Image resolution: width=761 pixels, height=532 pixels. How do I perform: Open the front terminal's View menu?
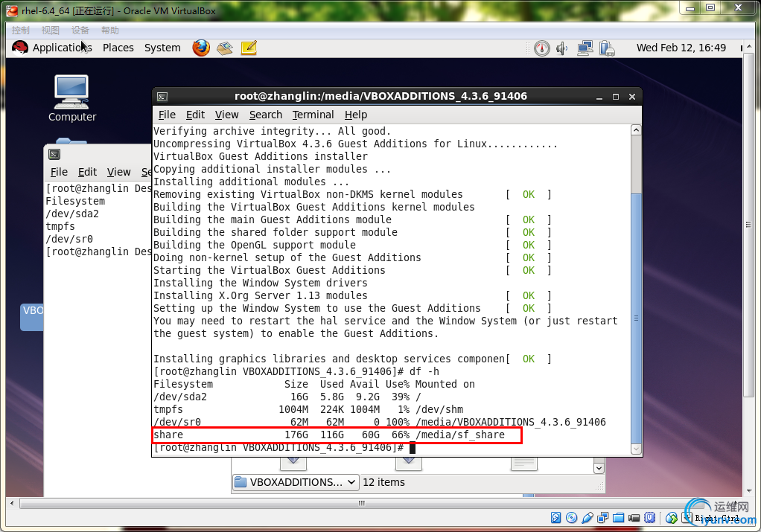[226, 115]
